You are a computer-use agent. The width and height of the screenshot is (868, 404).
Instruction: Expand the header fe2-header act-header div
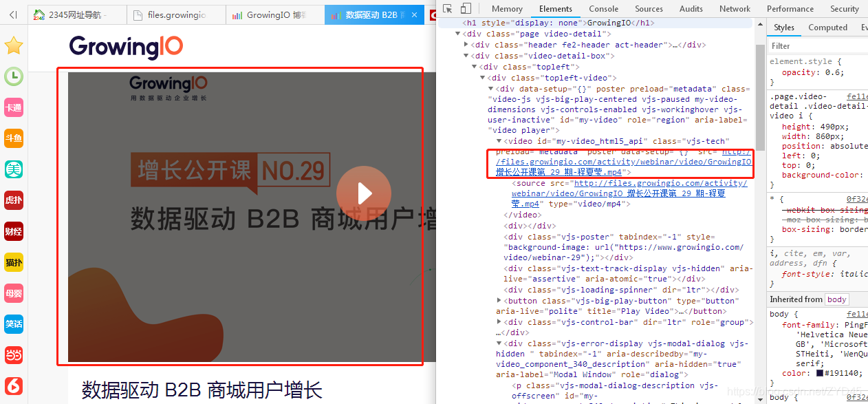[x=467, y=45]
